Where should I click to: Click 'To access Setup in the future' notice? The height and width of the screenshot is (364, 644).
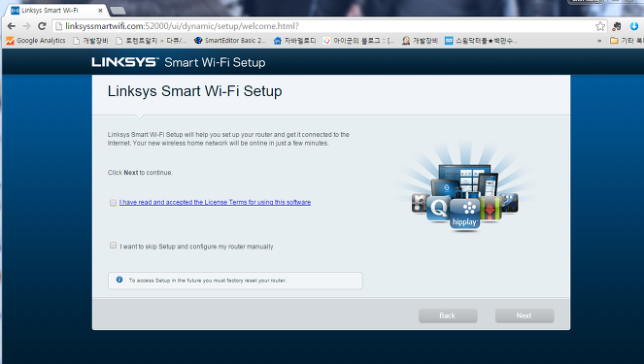coord(235,281)
